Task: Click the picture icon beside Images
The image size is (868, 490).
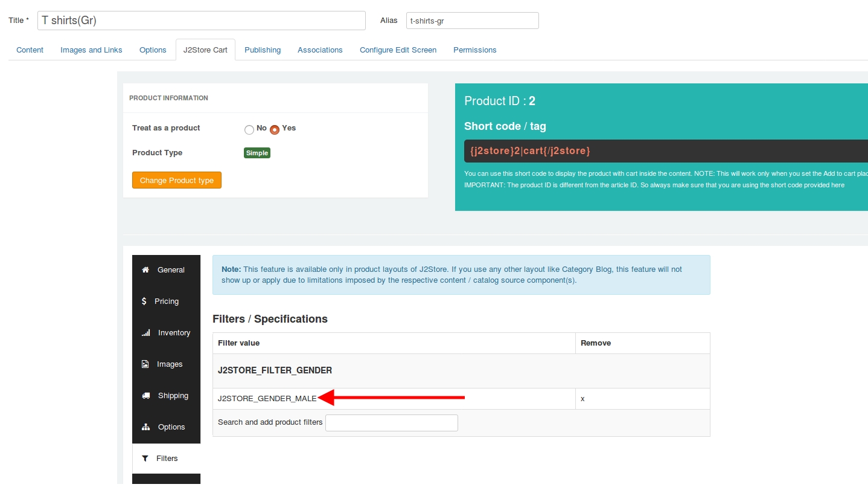Action: coord(145,364)
